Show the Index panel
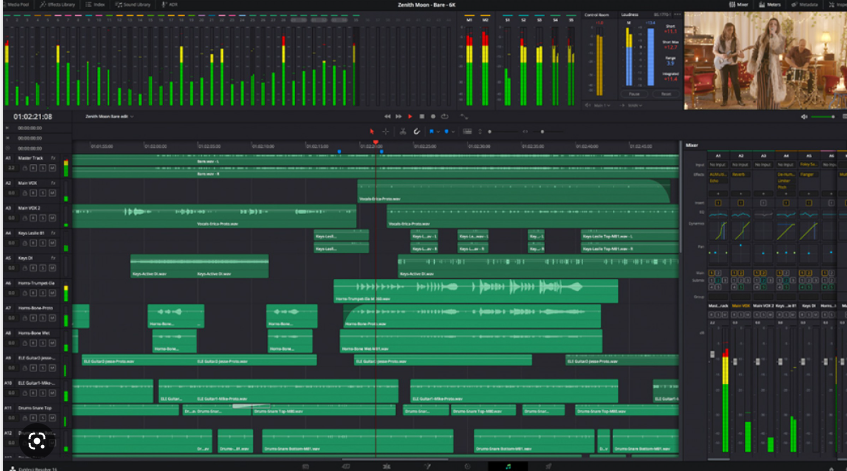Image resolution: width=847 pixels, height=471 pixels. pyautogui.click(x=96, y=4)
